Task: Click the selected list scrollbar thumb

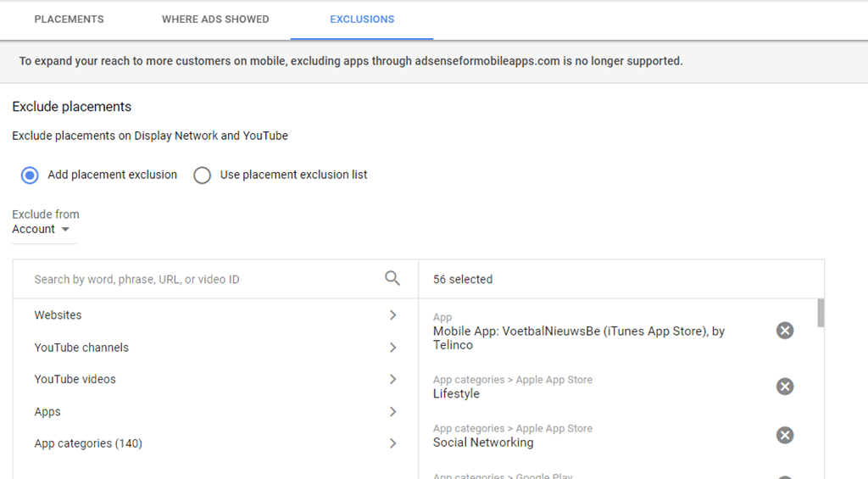Action: click(x=821, y=313)
